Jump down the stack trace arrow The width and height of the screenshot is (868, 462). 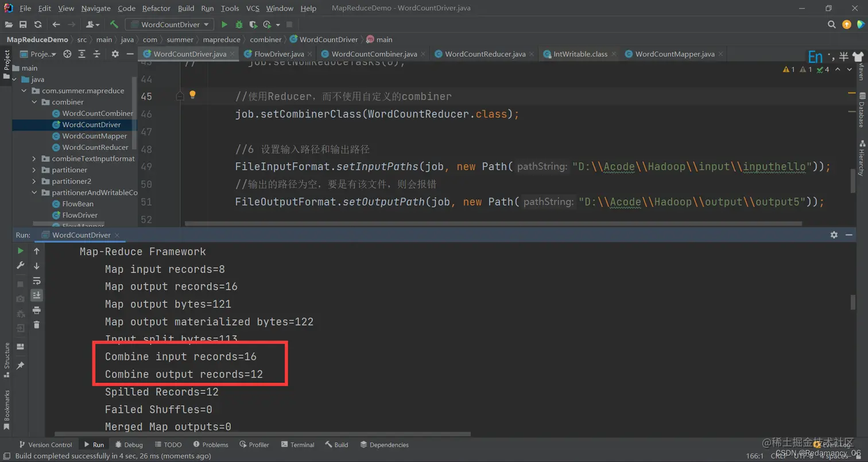(x=37, y=265)
